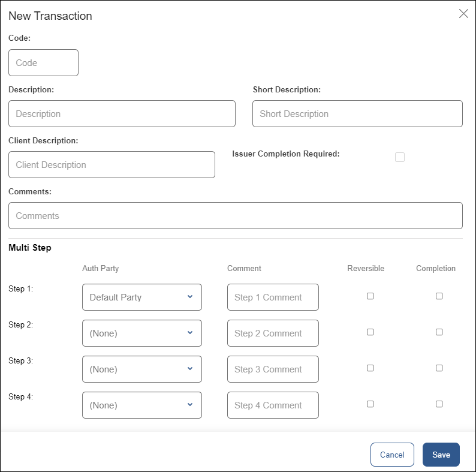The image size is (476, 472).
Task: Select Step 4 Auth Party dropdown
Action: (x=142, y=405)
